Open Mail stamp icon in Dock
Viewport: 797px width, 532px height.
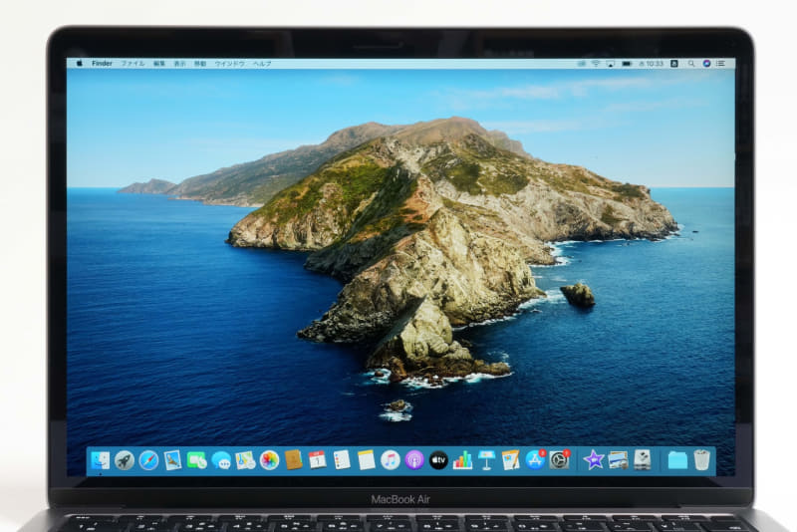click(x=172, y=461)
